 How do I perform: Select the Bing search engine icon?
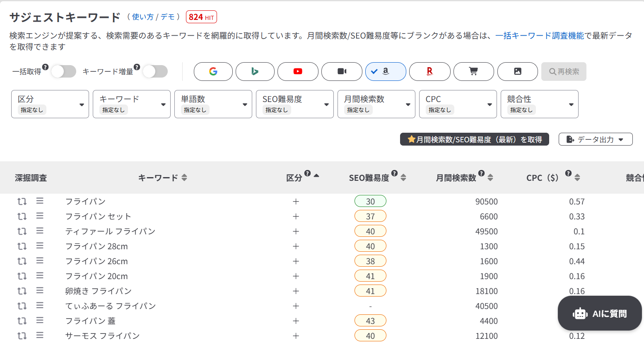pyautogui.click(x=255, y=71)
